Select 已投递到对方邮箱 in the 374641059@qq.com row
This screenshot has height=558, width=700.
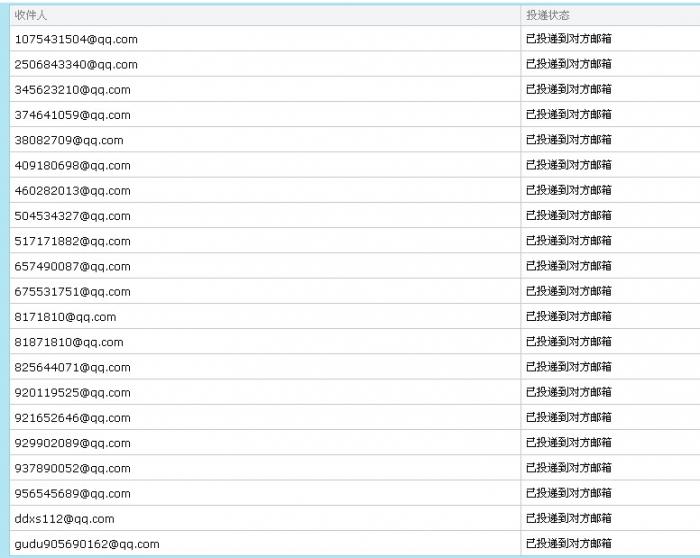point(569,115)
